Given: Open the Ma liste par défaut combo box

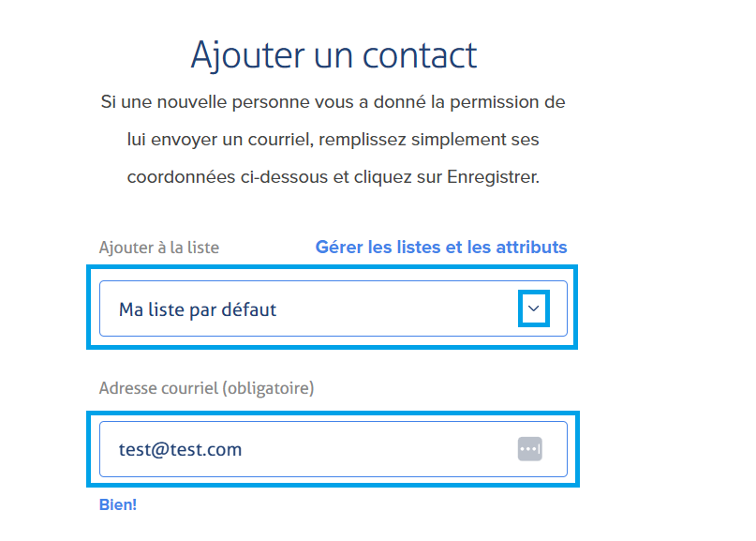Looking at the screenshot, I should point(334,308).
